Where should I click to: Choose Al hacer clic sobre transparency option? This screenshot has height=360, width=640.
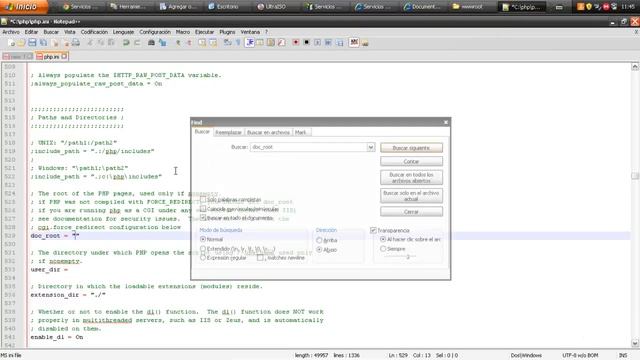(x=383, y=239)
